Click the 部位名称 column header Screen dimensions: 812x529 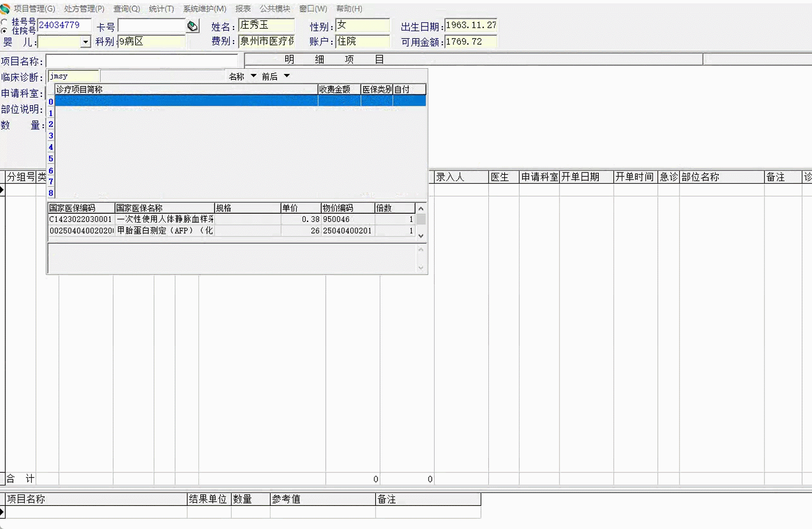click(722, 177)
